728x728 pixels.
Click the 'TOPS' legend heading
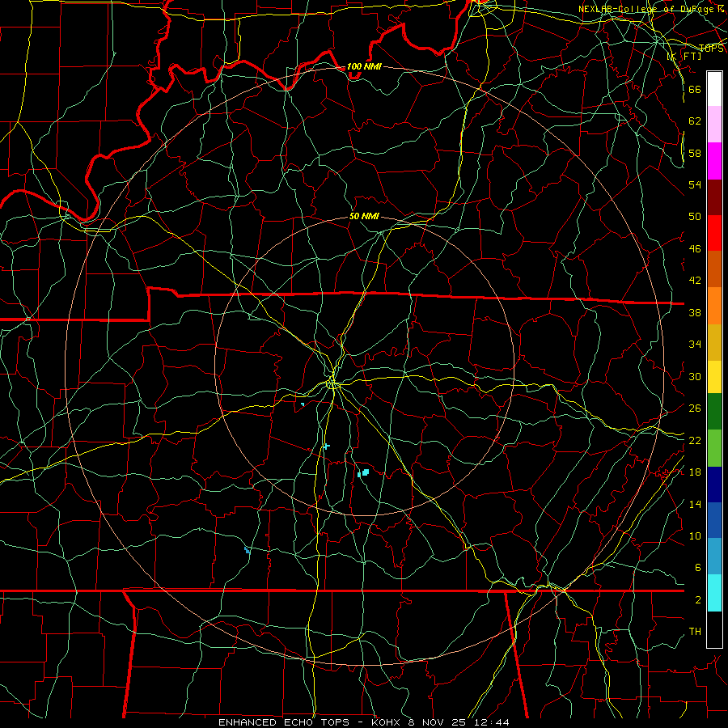(x=711, y=49)
